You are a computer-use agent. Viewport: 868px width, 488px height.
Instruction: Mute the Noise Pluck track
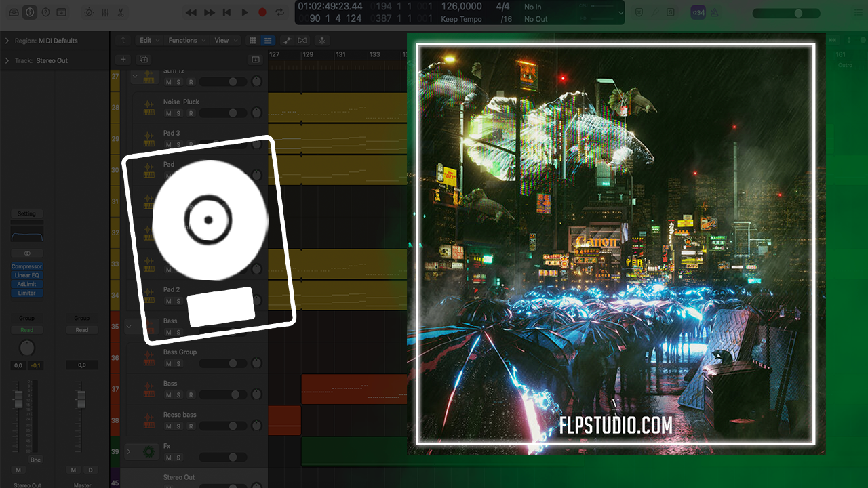[168, 113]
